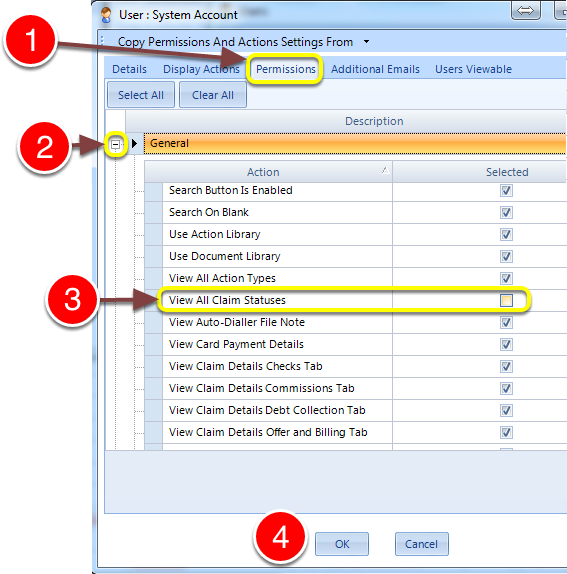Click the user avatar icon in title bar

(106, 15)
